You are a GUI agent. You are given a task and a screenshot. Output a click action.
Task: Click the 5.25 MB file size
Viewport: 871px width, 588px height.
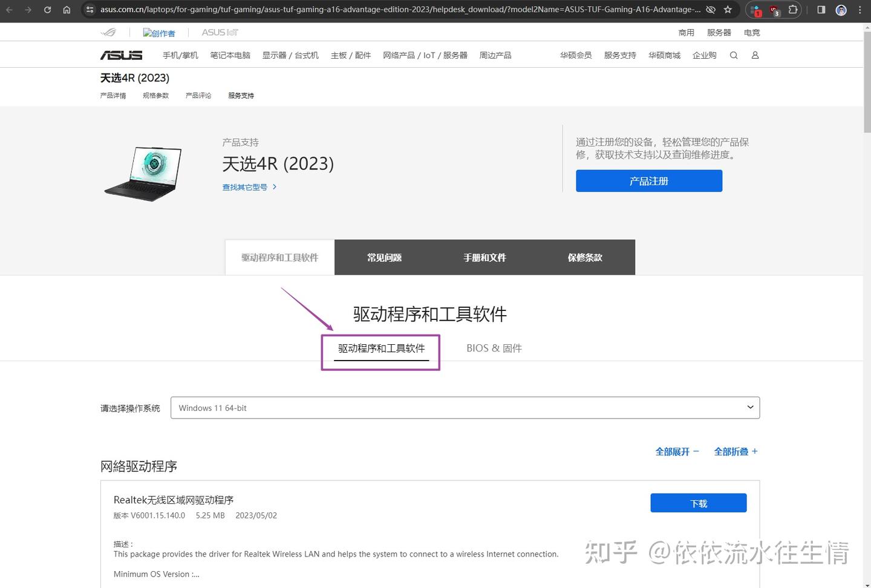click(210, 515)
